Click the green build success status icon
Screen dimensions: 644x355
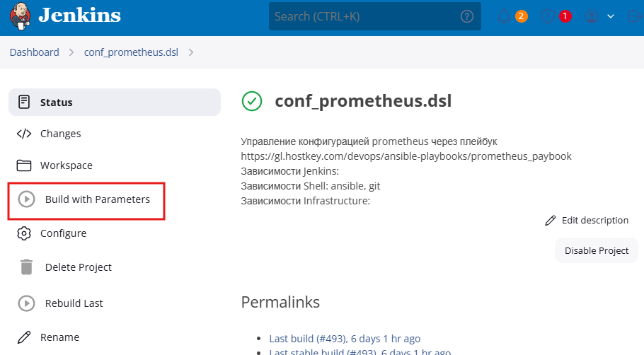tap(251, 101)
